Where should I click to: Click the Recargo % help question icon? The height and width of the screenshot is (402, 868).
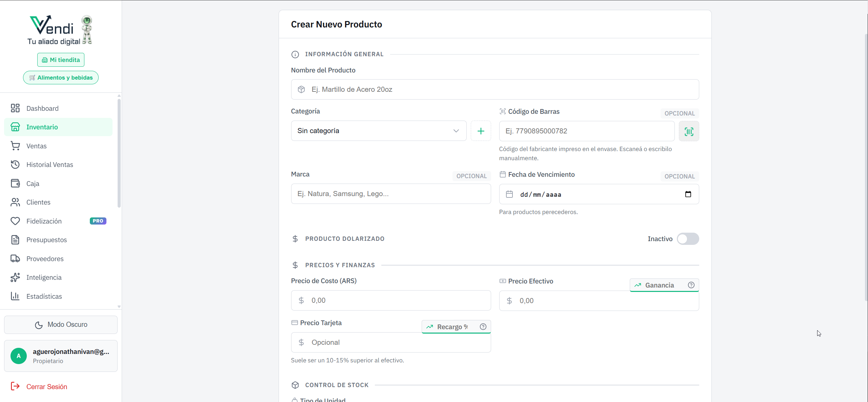pos(483,326)
